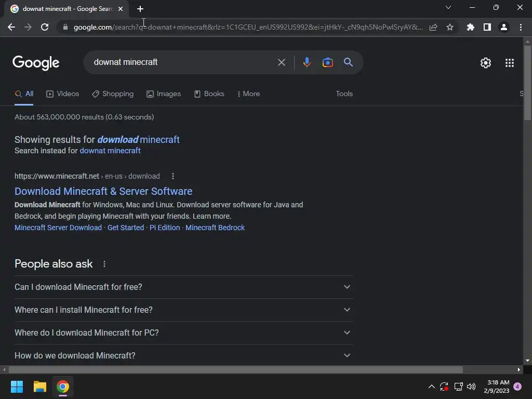Click the vertical scrollbar thumb
The width and height of the screenshot is (532, 399).
tap(527, 83)
